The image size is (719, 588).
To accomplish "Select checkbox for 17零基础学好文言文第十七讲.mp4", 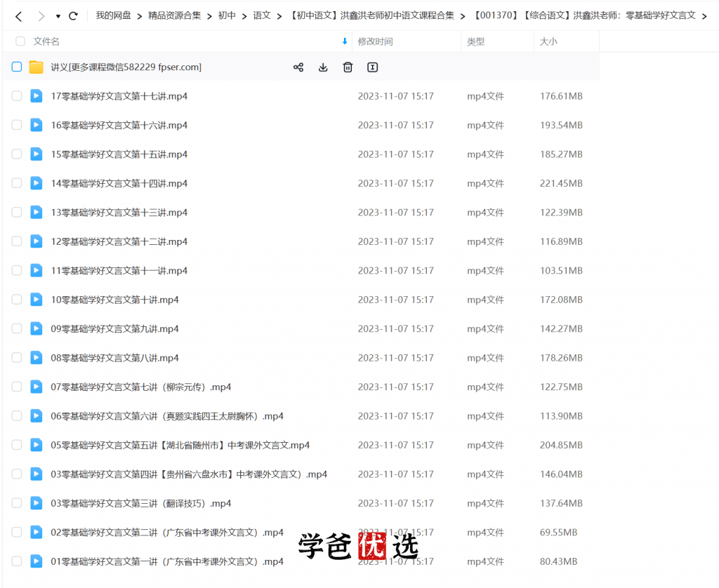I will point(17,96).
